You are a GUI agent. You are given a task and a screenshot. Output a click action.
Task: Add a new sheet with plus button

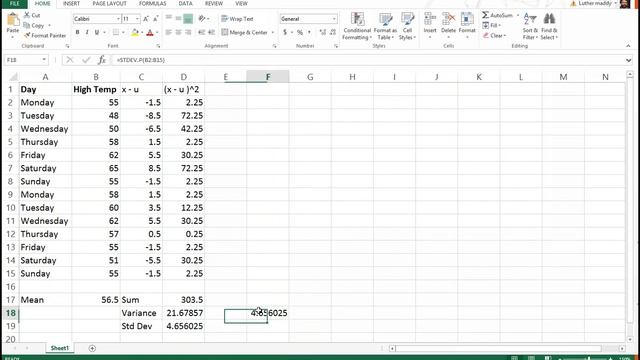(92, 348)
